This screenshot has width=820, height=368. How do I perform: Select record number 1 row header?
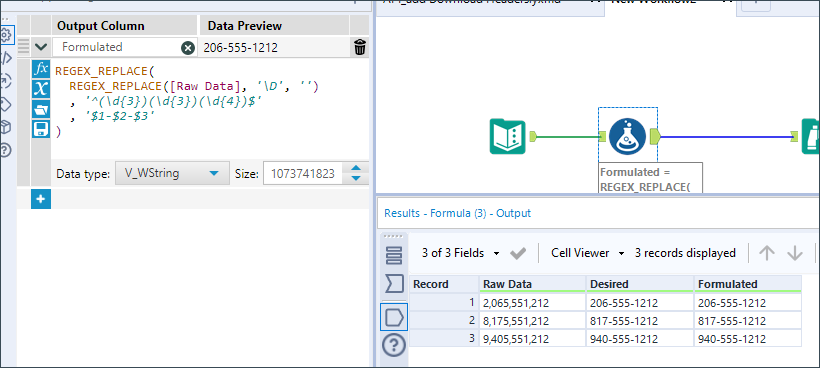(444, 303)
